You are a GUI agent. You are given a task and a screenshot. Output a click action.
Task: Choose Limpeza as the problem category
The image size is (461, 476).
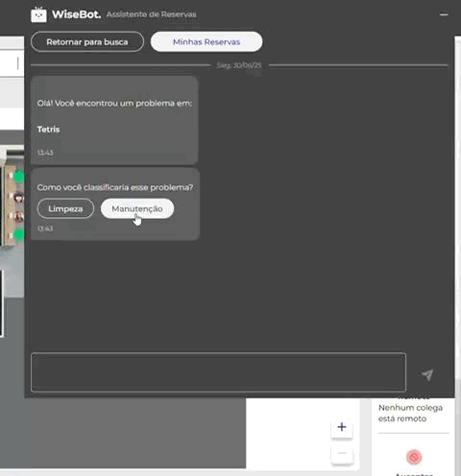(65, 208)
